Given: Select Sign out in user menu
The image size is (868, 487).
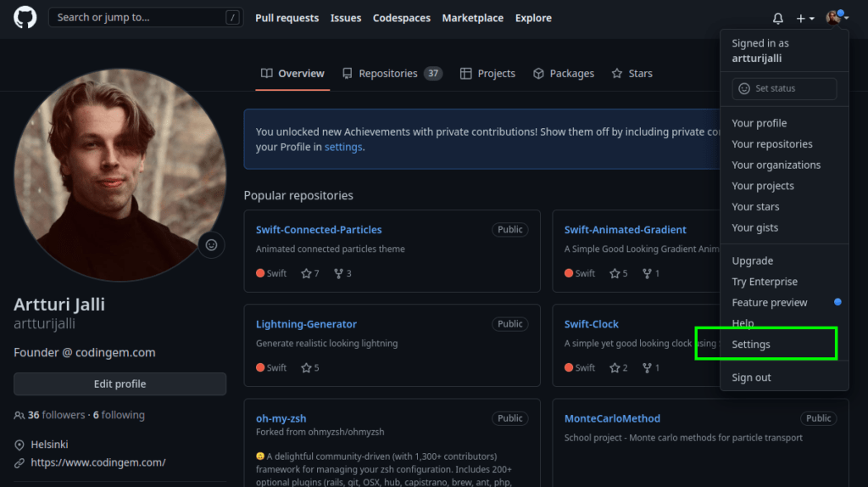Looking at the screenshot, I should pos(784,378).
